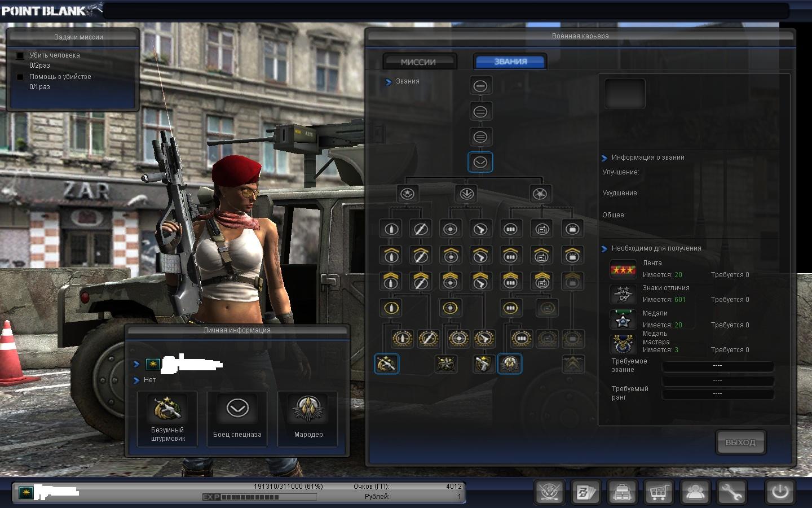Open the shopping cart store button

[x=659, y=492]
